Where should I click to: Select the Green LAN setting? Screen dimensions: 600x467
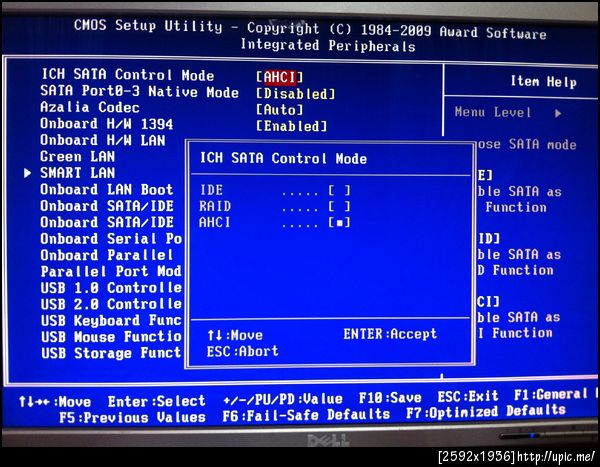78,157
